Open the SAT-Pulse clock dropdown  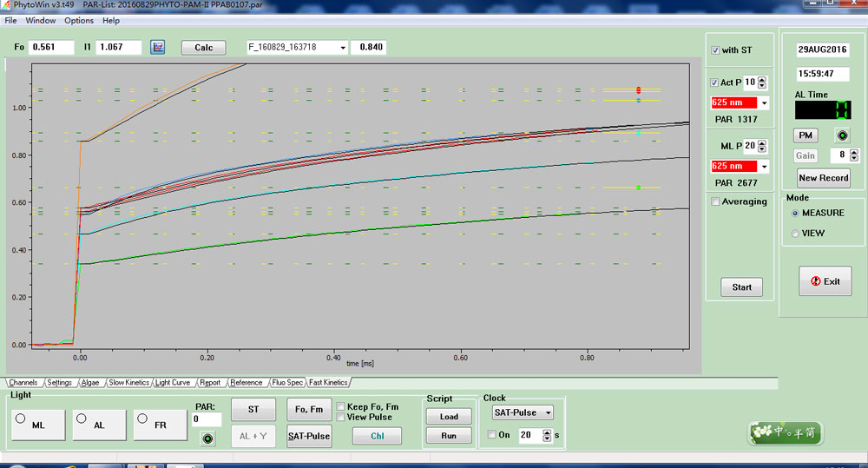tap(548, 413)
